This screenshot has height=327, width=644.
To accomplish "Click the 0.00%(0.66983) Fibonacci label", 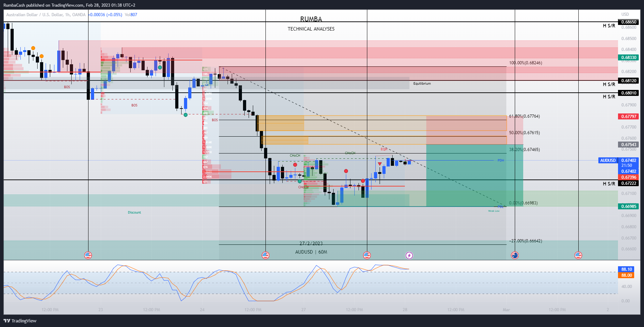I will click(523, 203).
